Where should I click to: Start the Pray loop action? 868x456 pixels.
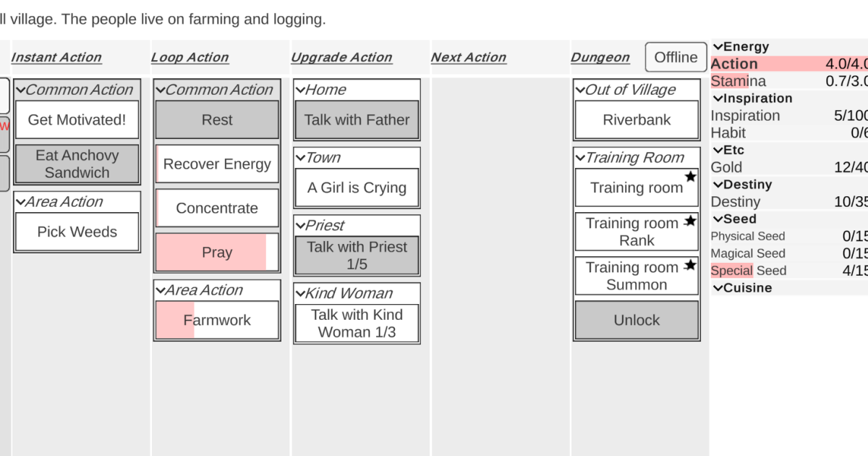coord(217,253)
